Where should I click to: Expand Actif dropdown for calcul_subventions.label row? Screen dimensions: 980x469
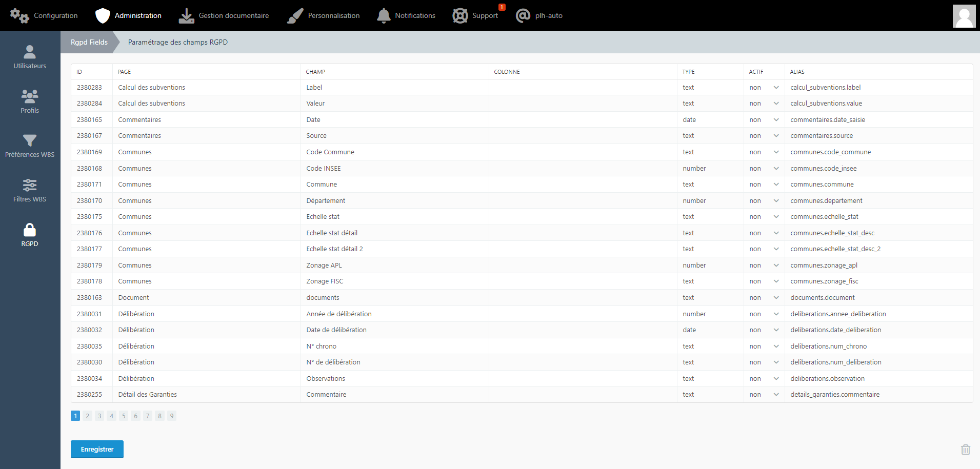764,88
